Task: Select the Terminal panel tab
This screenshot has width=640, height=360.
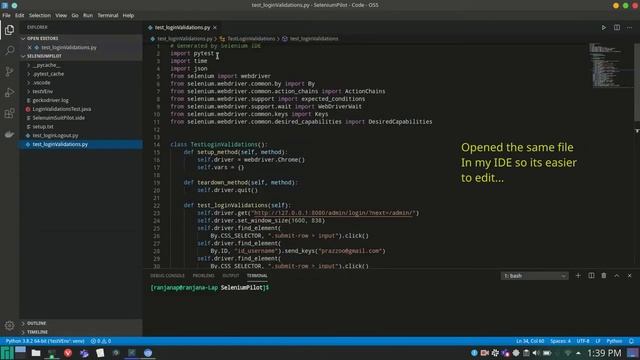Action: [x=257, y=276]
